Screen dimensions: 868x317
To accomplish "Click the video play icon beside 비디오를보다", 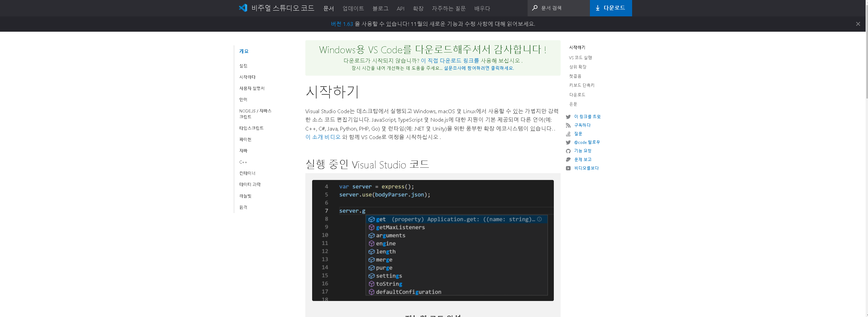I will click(x=568, y=168).
